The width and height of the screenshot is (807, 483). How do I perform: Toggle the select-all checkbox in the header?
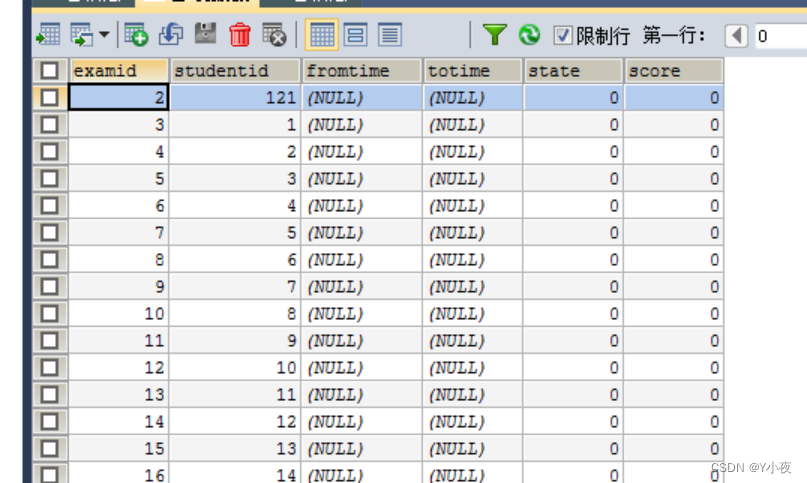coord(50,71)
